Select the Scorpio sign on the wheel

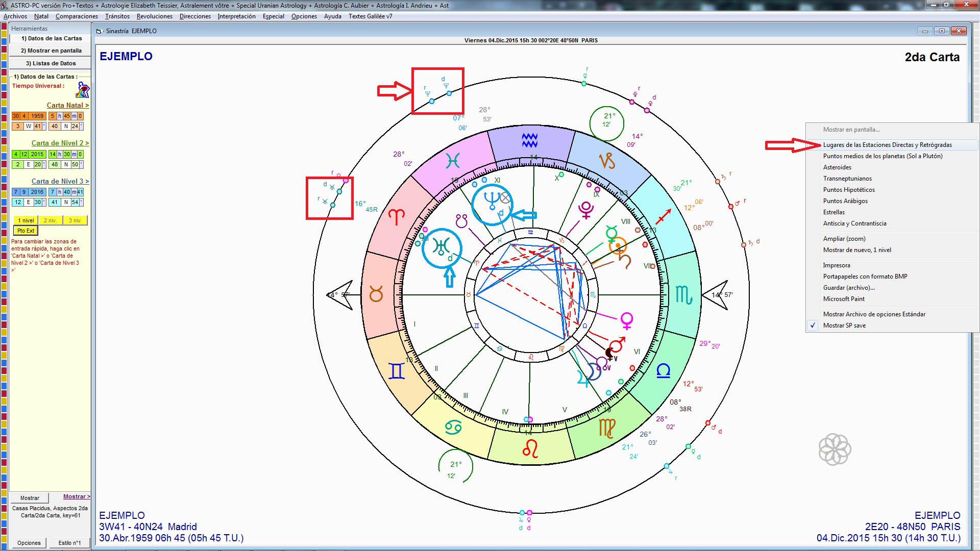(684, 295)
